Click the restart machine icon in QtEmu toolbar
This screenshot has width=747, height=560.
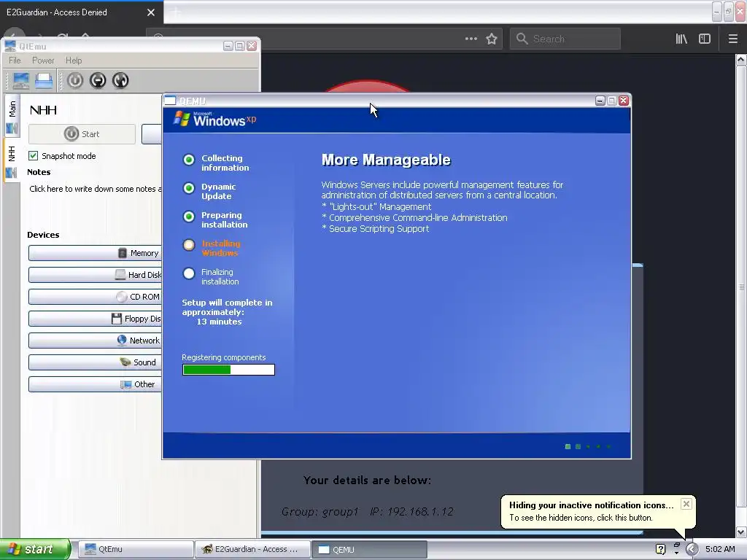[x=120, y=80]
